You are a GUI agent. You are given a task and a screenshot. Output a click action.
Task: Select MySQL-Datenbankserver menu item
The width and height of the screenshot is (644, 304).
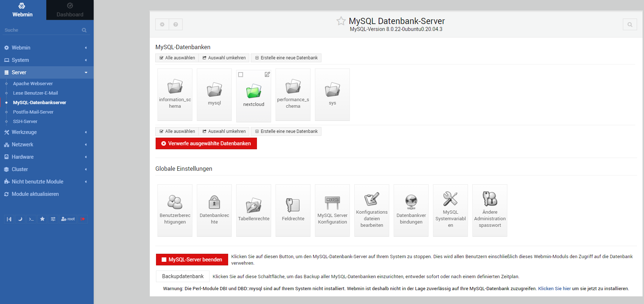[39, 103]
